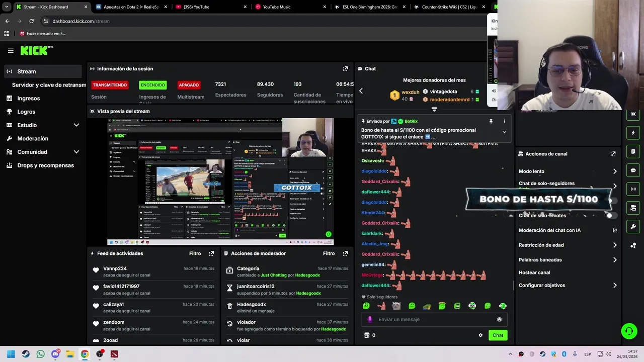Click Hostear canal in channel actions
This screenshot has height=362, width=644.
(534, 273)
